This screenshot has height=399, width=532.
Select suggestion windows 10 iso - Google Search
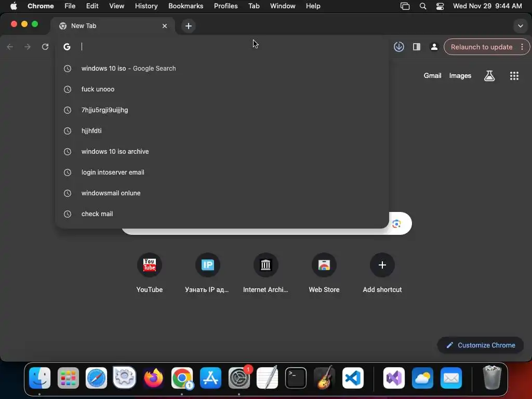pyautogui.click(x=222, y=69)
